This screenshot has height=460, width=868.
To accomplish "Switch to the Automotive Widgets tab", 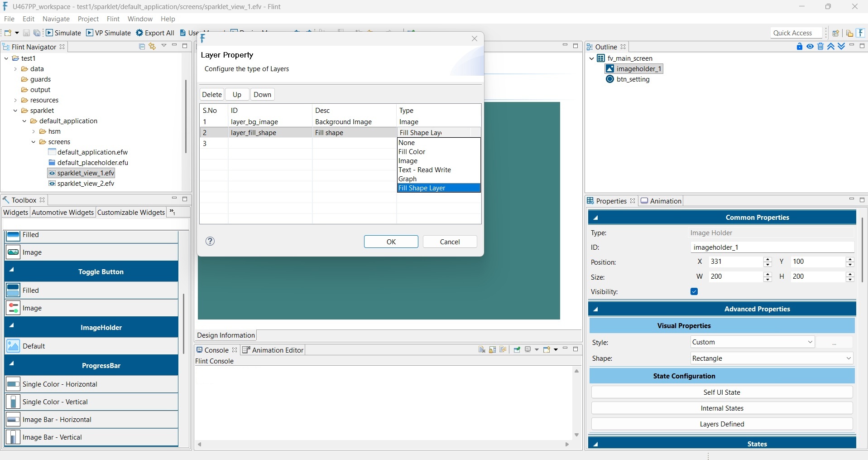I will [63, 213].
